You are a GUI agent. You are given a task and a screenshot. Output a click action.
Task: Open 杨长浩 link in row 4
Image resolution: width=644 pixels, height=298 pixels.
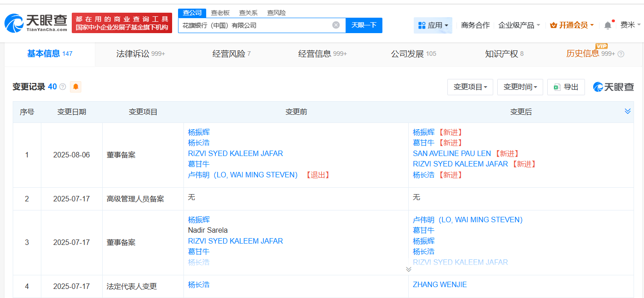(199, 285)
